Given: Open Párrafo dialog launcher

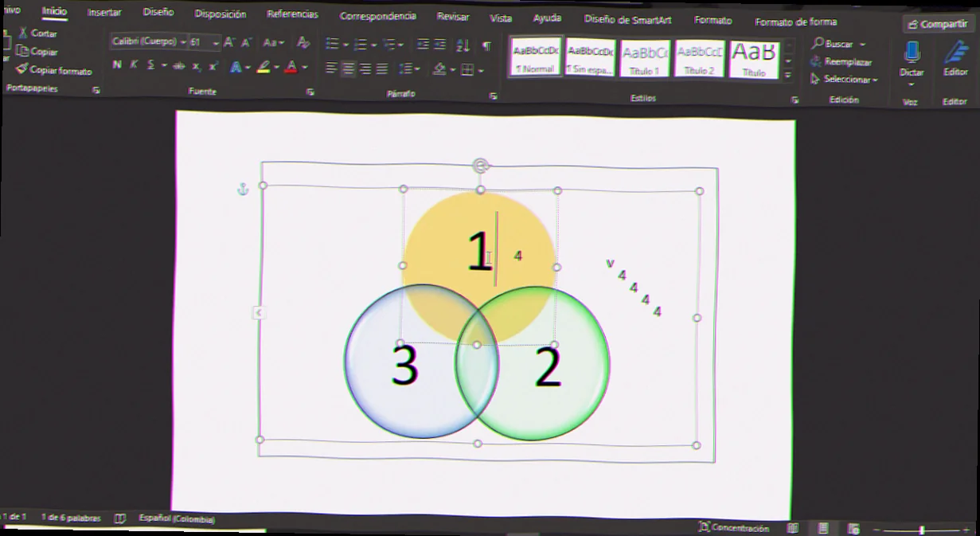Looking at the screenshot, I should click(493, 96).
